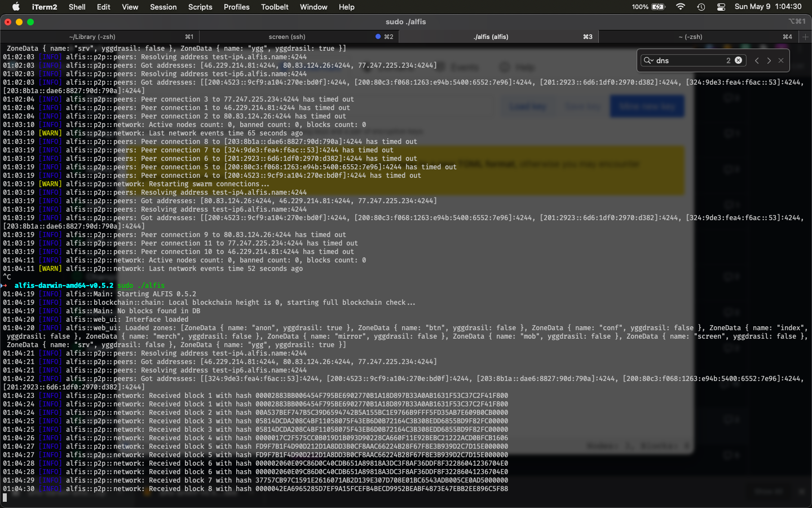Click the ⌥⌘1 window number indicator
Screen dimensions: 812x508
point(797,21)
